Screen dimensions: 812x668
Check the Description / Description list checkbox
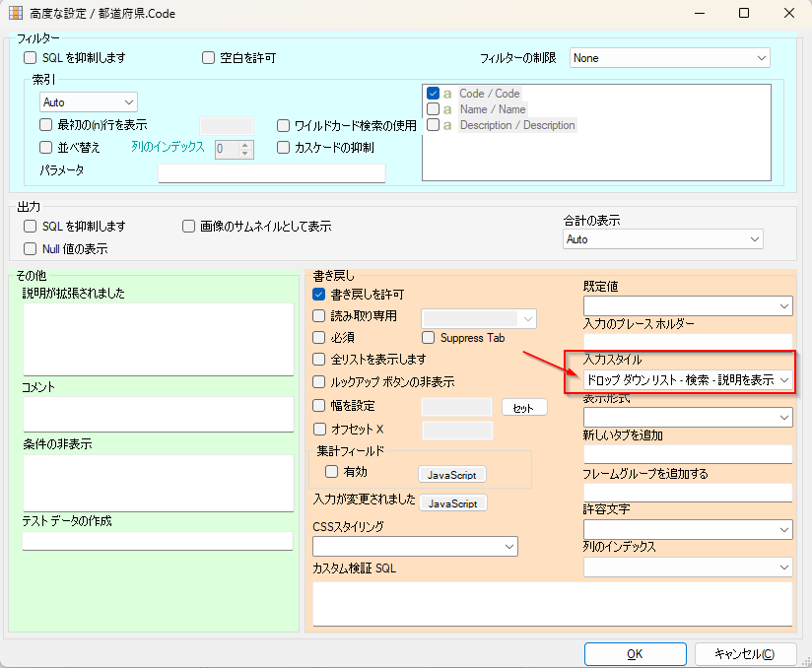[433, 125]
